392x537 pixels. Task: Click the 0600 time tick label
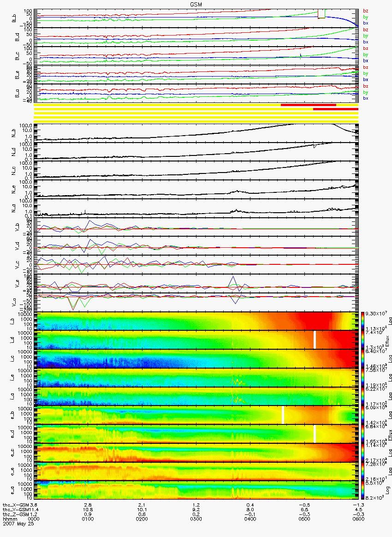pos(358,519)
